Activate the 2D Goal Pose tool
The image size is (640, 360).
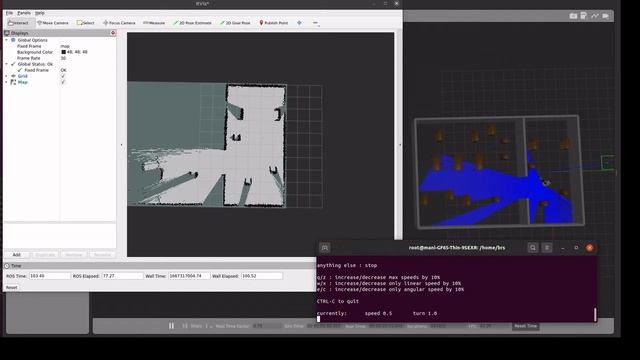235,23
